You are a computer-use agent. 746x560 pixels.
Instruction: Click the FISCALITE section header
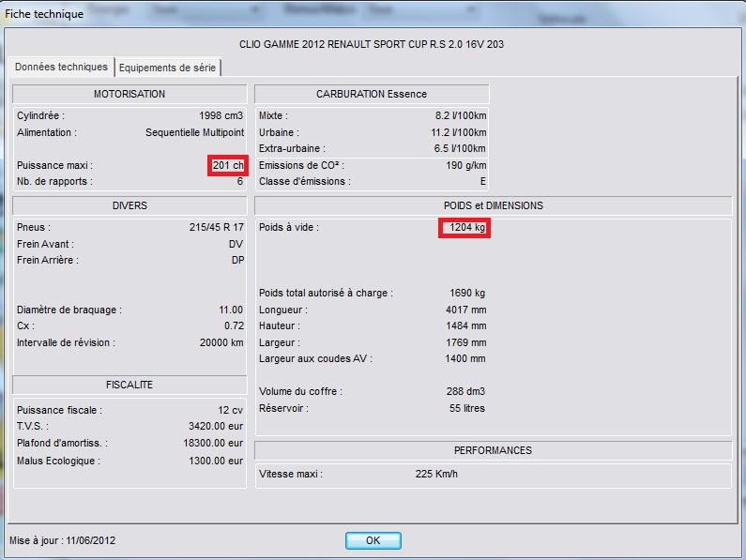click(x=129, y=385)
